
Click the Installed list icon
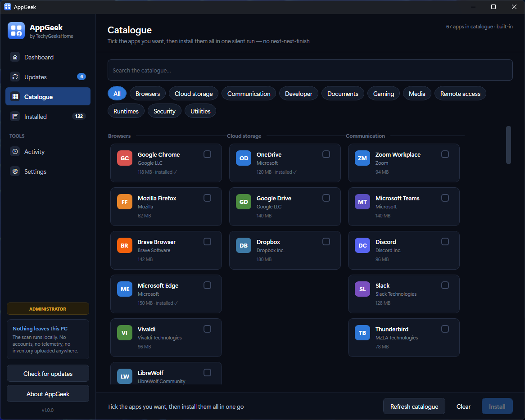[15, 117]
